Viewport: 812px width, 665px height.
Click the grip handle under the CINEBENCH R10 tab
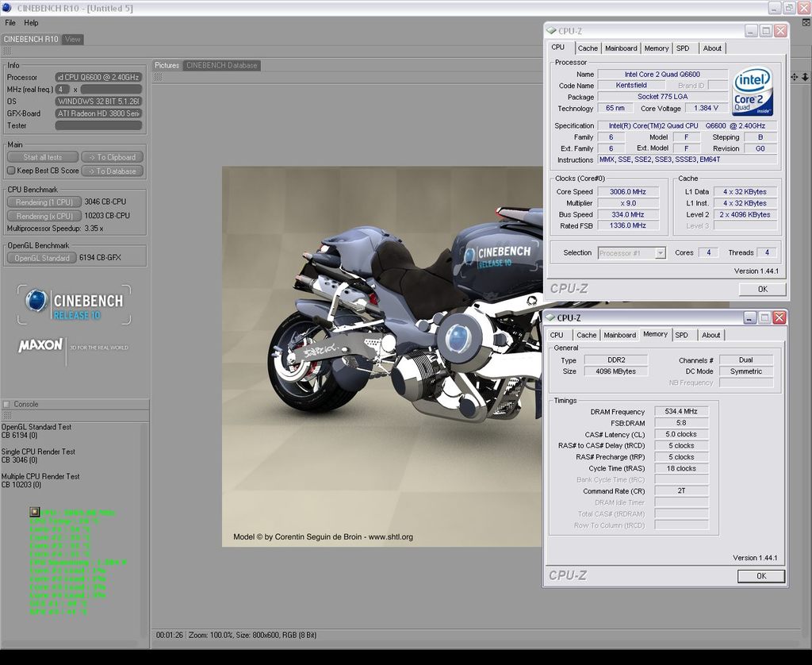point(7,52)
